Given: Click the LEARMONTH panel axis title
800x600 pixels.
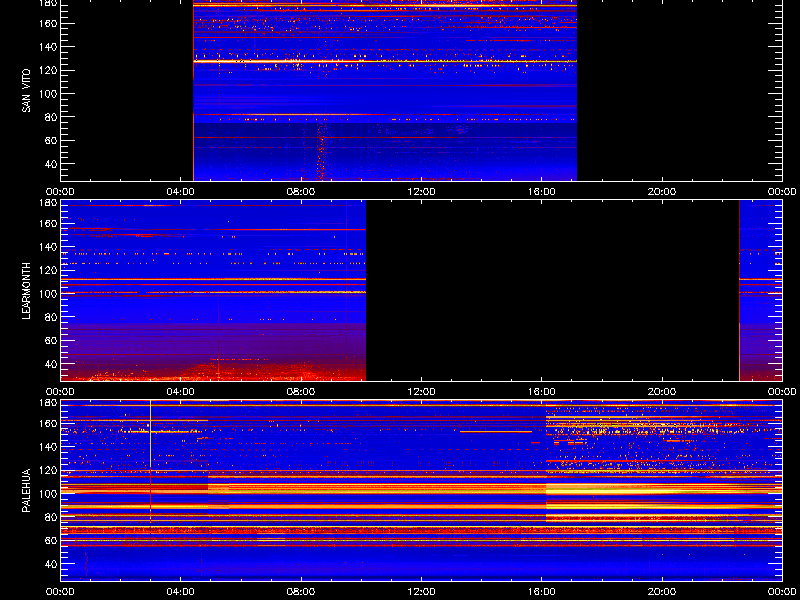Looking at the screenshot, I should click(26, 291).
